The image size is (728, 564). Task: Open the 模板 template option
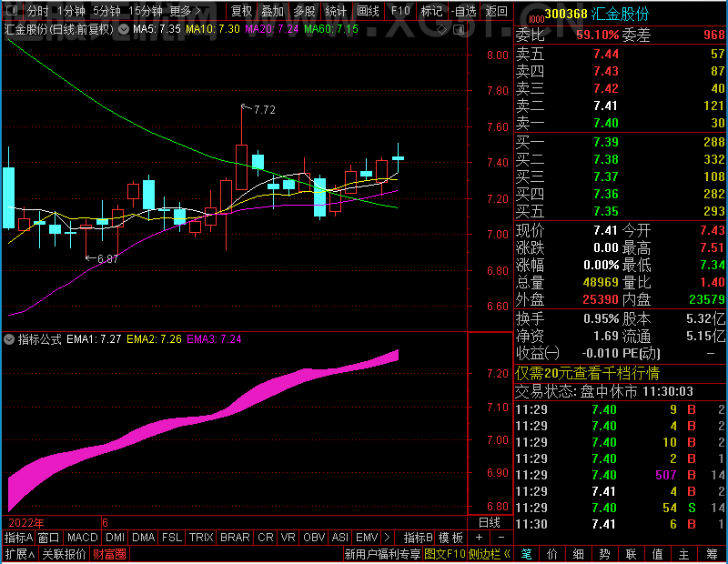[x=450, y=538]
